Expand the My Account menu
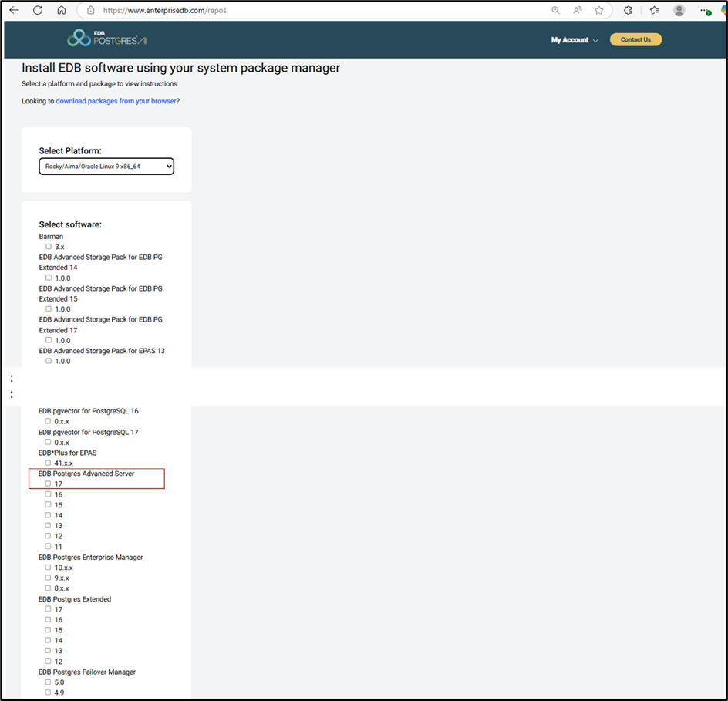Viewport: 728px width, 701px height. click(x=575, y=40)
